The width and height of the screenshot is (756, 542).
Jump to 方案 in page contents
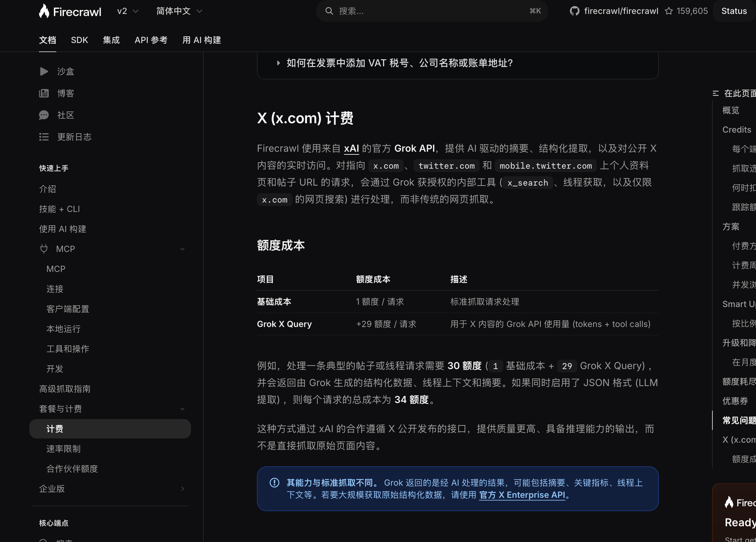point(731,226)
